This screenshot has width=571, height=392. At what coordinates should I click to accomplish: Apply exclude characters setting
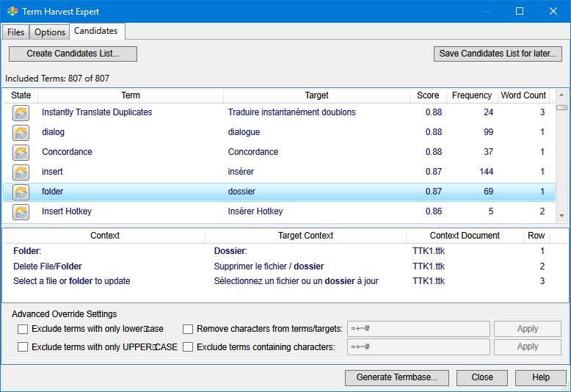527,346
